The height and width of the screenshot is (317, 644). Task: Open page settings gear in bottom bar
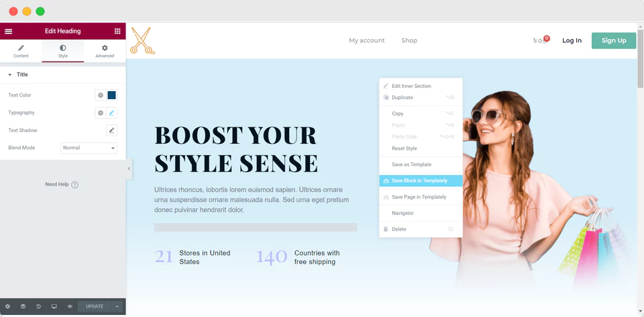click(8, 306)
